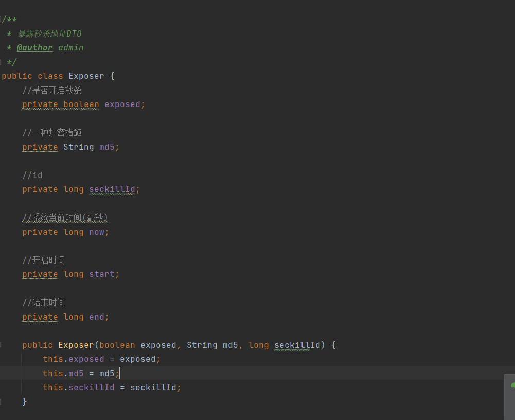This screenshot has height=420, width=515.
Task: Click the Javadoc comment text "暴露秒杀地址DTO"
Action: coord(49,34)
